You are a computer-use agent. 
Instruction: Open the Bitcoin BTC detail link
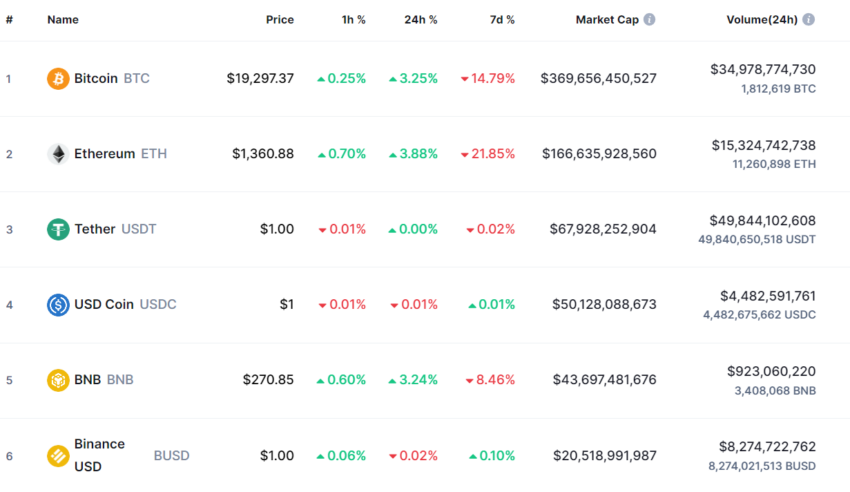pyautogui.click(x=111, y=78)
